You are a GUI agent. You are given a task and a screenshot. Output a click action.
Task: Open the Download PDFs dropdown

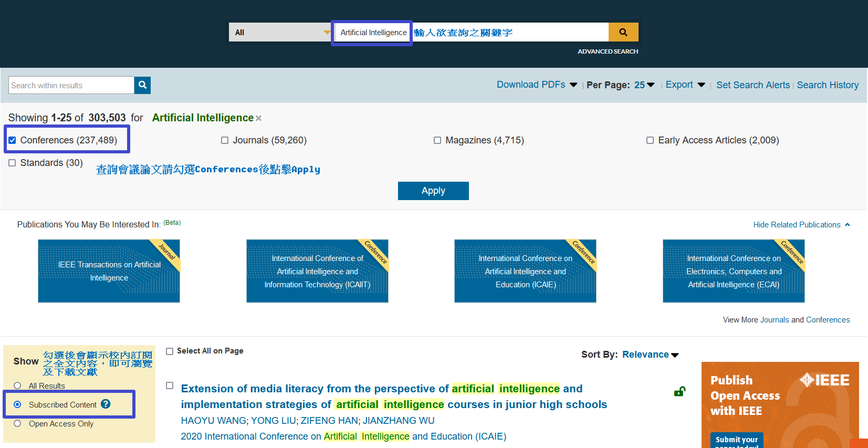tap(537, 85)
